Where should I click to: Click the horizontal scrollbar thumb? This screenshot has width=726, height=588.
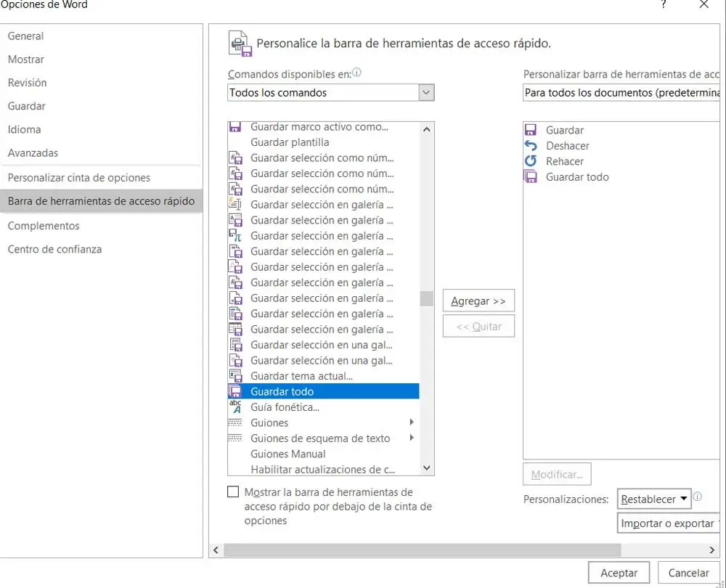point(422,550)
